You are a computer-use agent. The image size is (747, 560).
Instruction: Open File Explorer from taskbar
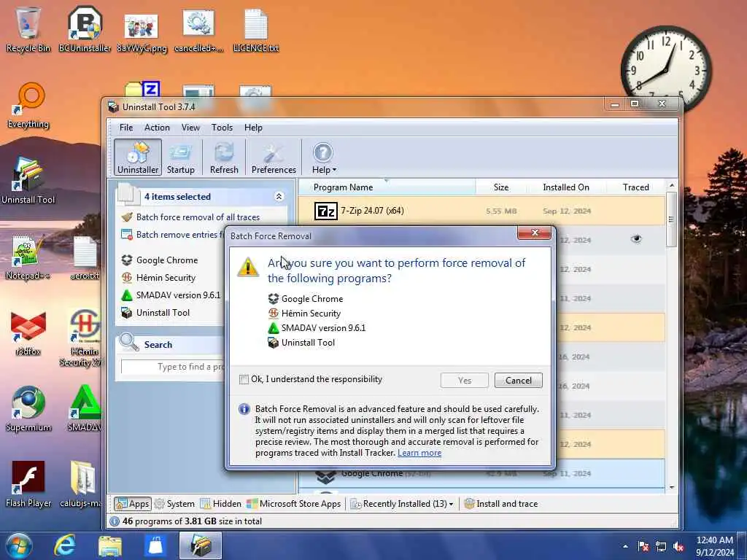[110, 545]
